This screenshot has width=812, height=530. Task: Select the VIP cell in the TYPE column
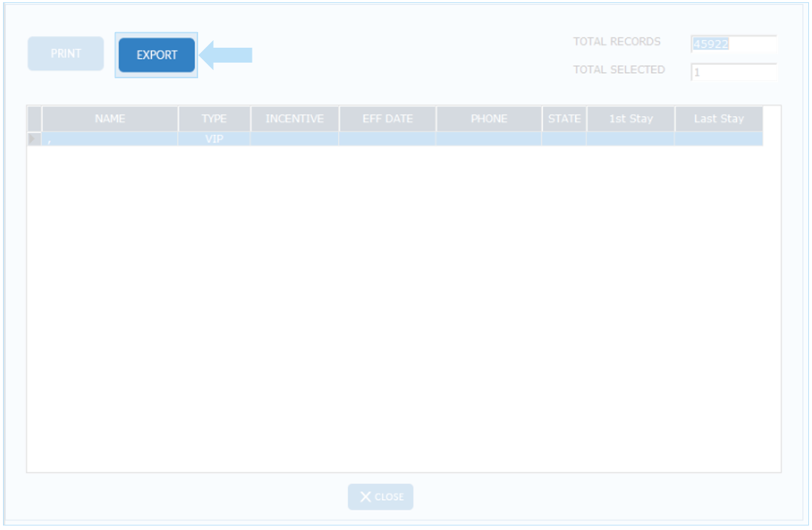pyautogui.click(x=214, y=139)
